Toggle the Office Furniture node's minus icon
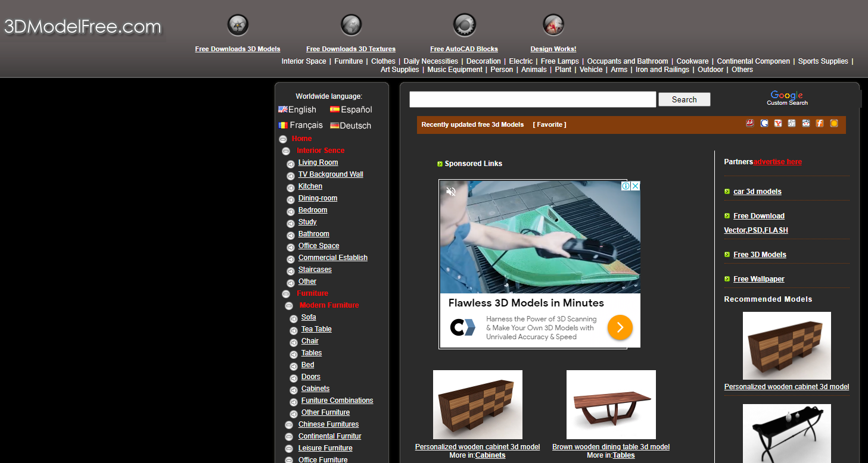The image size is (868, 463). [x=289, y=460]
